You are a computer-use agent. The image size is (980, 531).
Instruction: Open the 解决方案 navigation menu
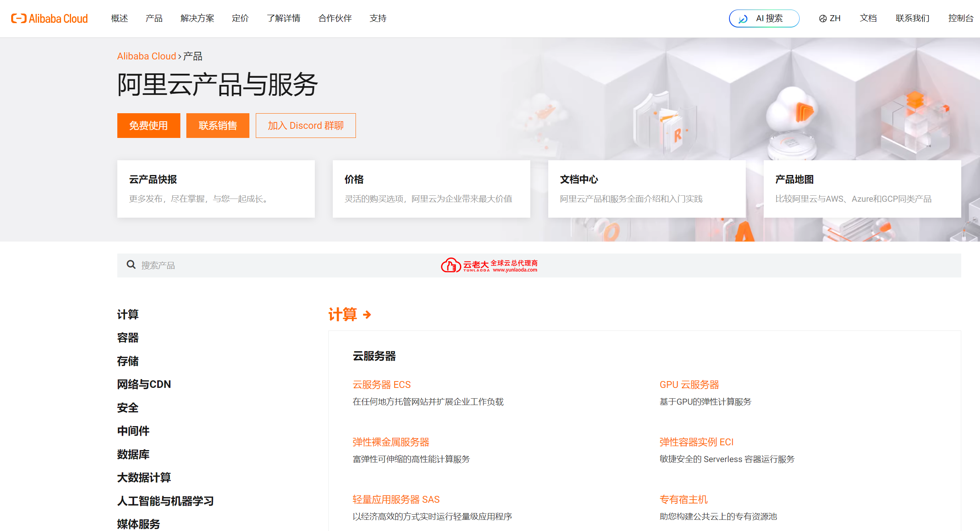pyautogui.click(x=197, y=18)
